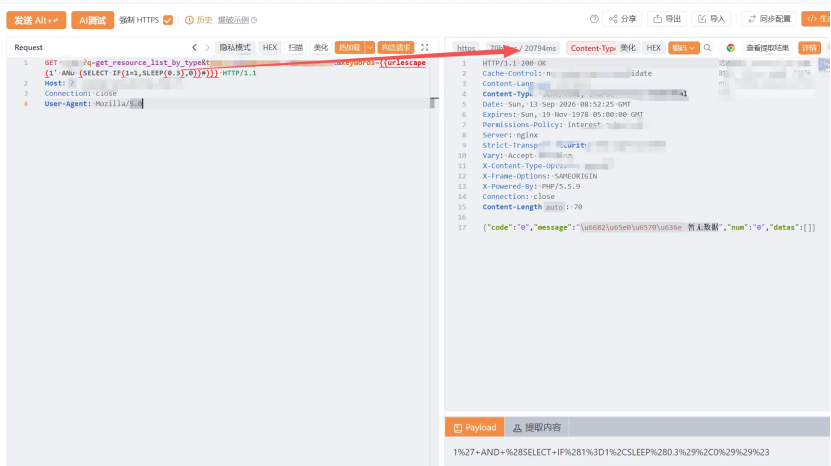The height and width of the screenshot is (466, 831).
Task: Click X-Frame-Options: SAMEORIGIN response line
Action: tap(540, 176)
